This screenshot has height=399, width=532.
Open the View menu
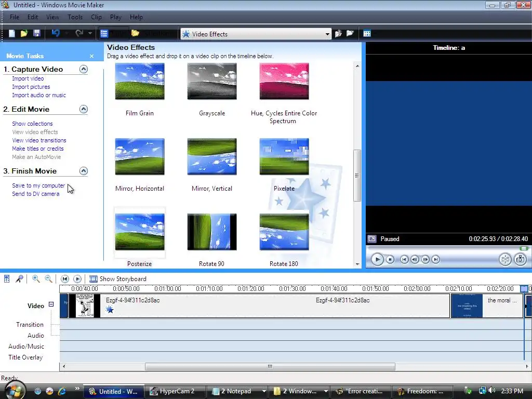pos(52,17)
